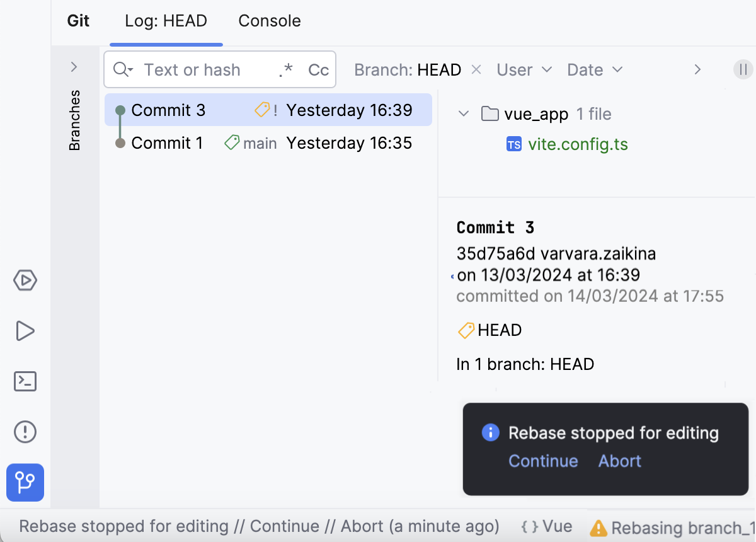Select the Log: HEAD tab
The image size is (756, 542).
pyautogui.click(x=166, y=21)
